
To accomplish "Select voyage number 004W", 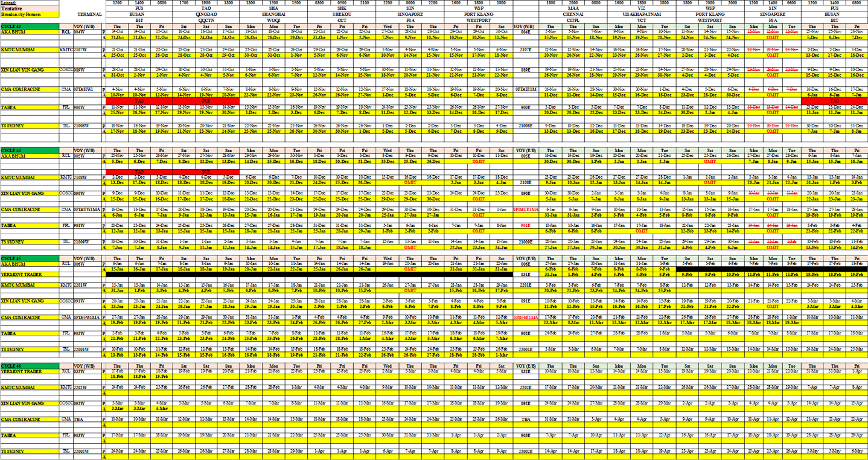I will (87, 32).
